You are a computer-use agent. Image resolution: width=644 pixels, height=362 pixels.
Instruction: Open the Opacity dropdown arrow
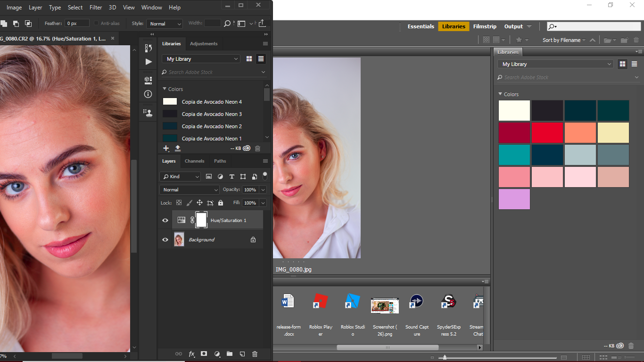(263, 189)
